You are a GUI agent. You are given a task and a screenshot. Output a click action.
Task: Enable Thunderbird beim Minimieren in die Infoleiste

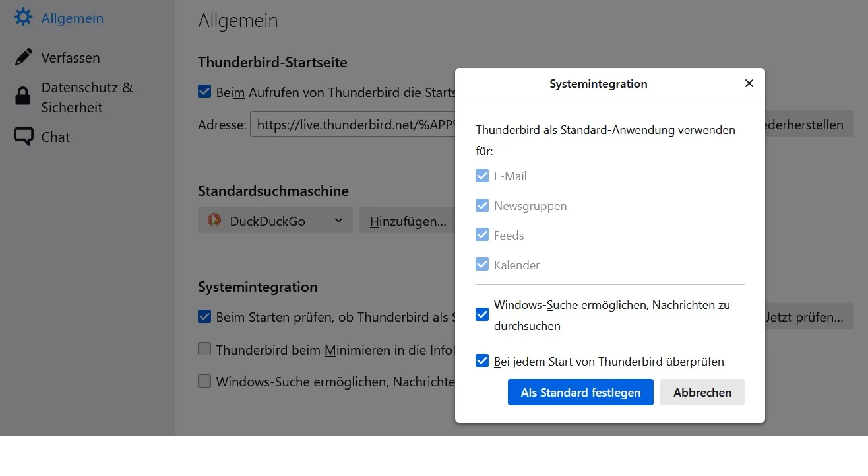pos(204,349)
